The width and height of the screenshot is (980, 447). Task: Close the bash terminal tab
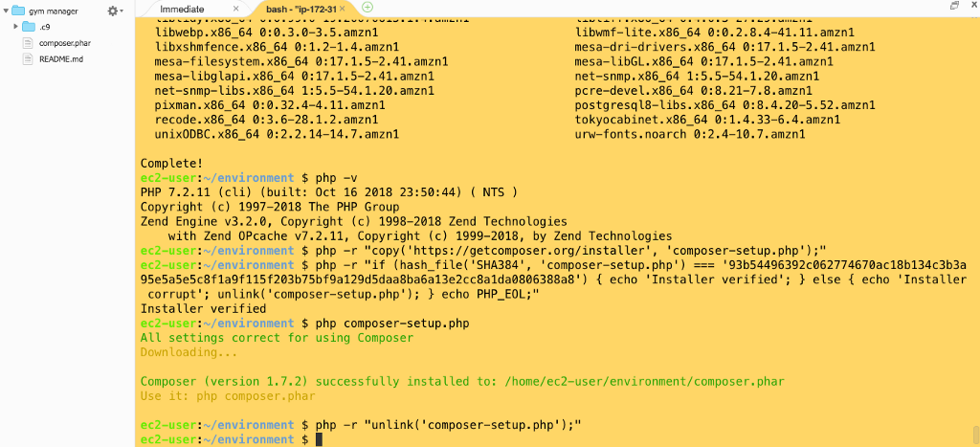(x=342, y=9)
